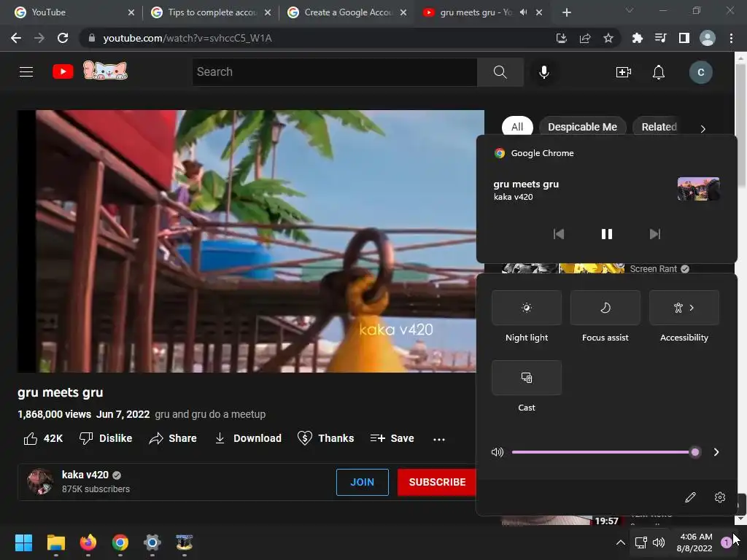The width and height of the screenshot is (747, 560).
Task: Show hidden system tray icons
Action: pyautogui.click(x=620, y=542)
